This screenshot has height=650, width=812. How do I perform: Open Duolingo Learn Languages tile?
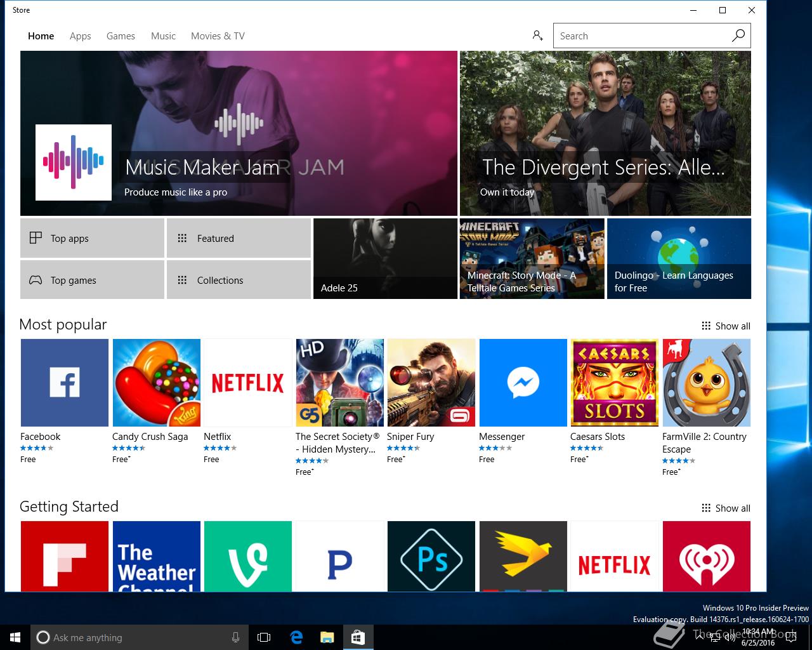coord(679,258)
